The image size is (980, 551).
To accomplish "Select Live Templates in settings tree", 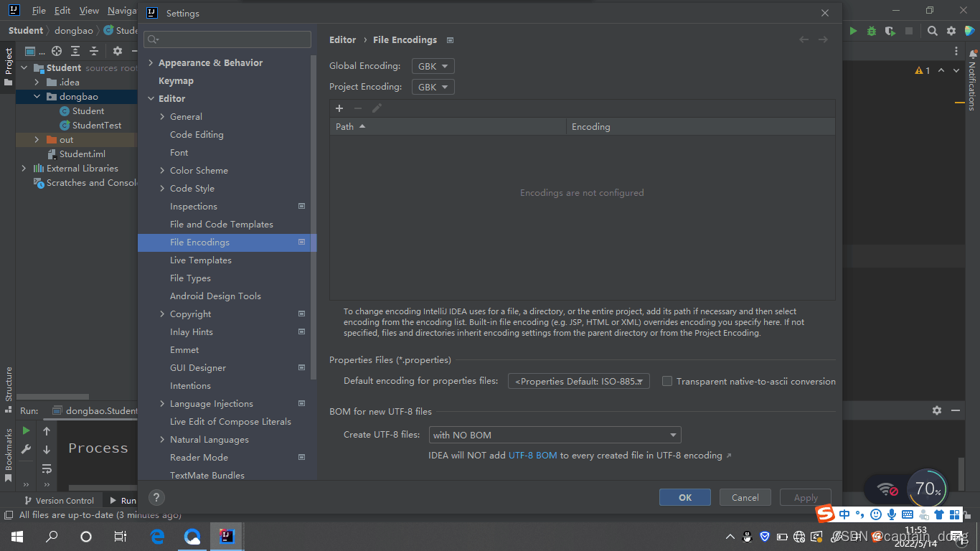I will point(200,260).
